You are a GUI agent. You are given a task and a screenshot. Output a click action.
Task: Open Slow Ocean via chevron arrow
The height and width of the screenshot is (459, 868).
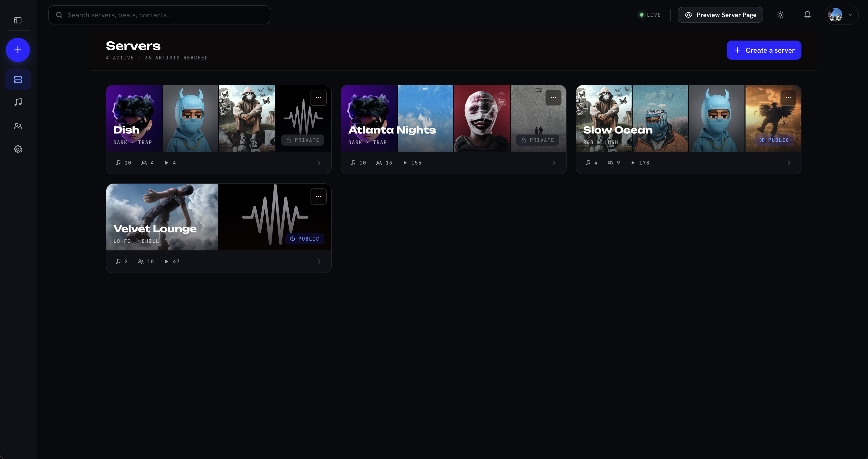pos(788,163)
